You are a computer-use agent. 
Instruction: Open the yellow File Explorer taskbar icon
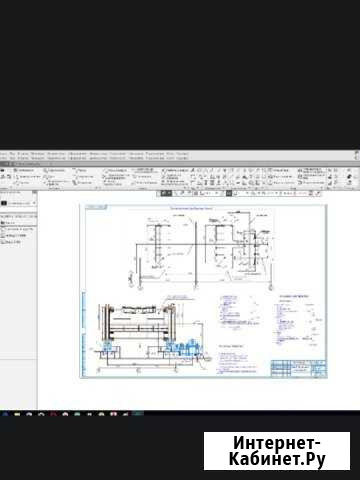(17, 414)
